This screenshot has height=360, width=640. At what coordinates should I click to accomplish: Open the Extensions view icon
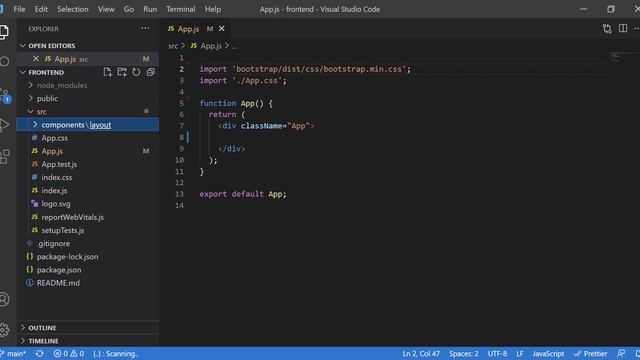point(4,156)
